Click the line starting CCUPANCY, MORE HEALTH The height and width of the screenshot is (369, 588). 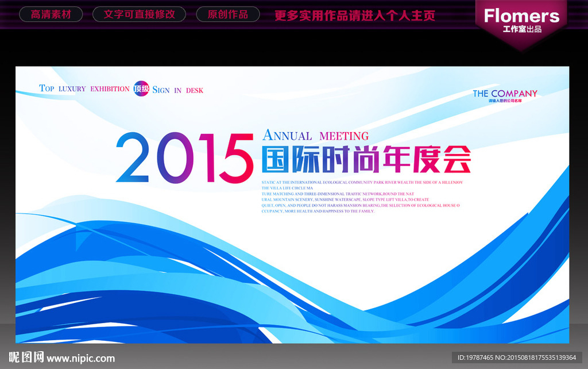click(x=318, y=212)
